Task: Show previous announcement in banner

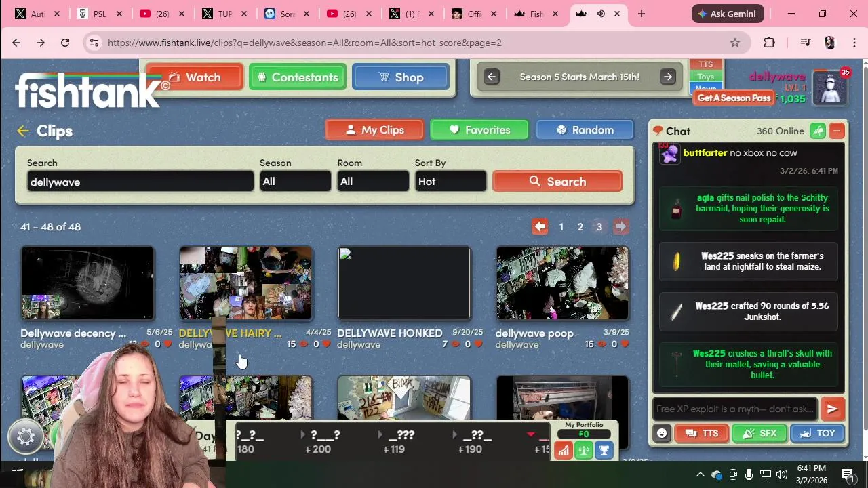Action: (x=492, y=77)
